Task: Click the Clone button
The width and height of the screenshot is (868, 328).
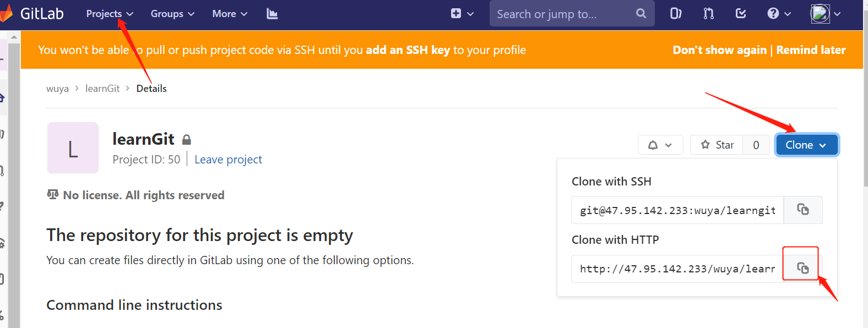Action: [x=806, y=145]
